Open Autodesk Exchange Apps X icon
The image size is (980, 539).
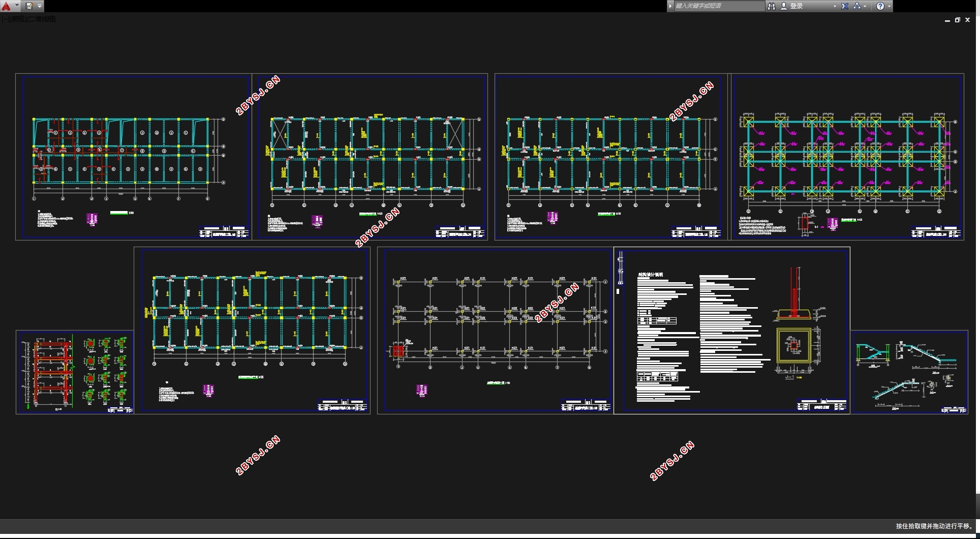click(845, 6)
